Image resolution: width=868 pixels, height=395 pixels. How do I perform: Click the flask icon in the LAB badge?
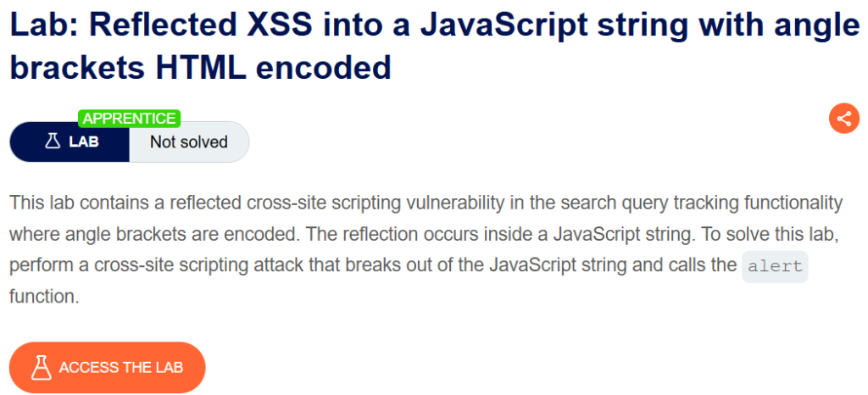pos(52,142)
